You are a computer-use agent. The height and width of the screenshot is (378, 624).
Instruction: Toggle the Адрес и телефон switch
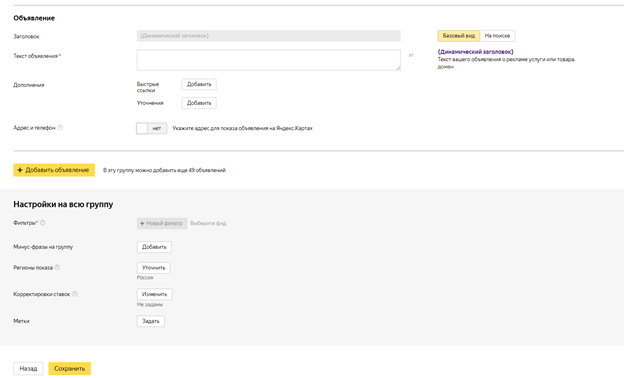[152, 128]
